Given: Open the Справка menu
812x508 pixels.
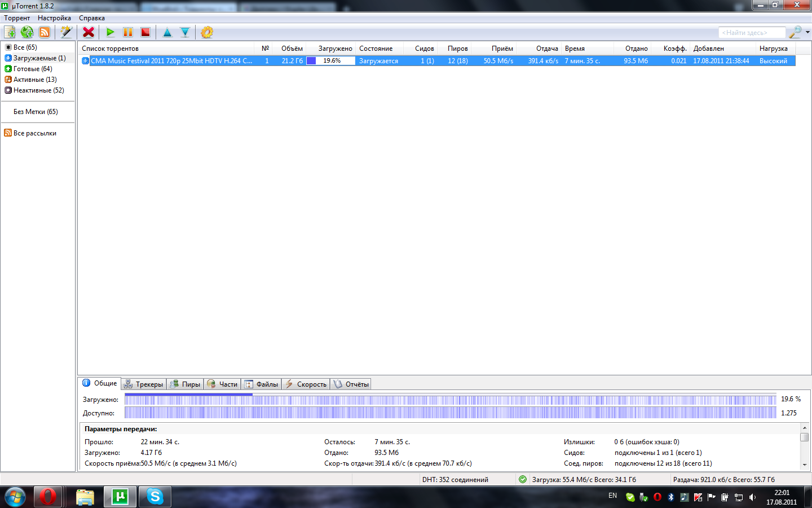Looking at the screenshot, I should (x=92, y=18).
